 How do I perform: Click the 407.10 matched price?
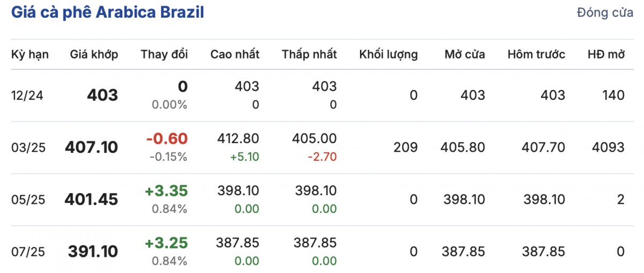click(91, 147)
